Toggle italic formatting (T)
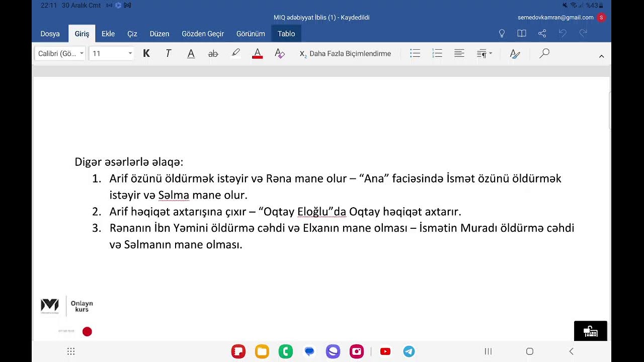Image resolution: width=644 pixels, height=362 pixels. pos(169,53)
